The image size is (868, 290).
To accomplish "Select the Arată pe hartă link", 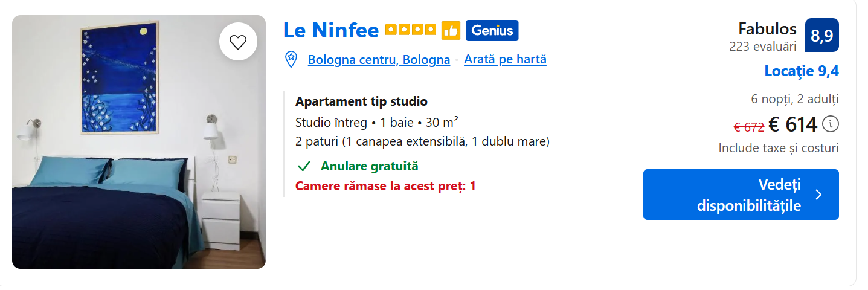I will tap(505, 60).
